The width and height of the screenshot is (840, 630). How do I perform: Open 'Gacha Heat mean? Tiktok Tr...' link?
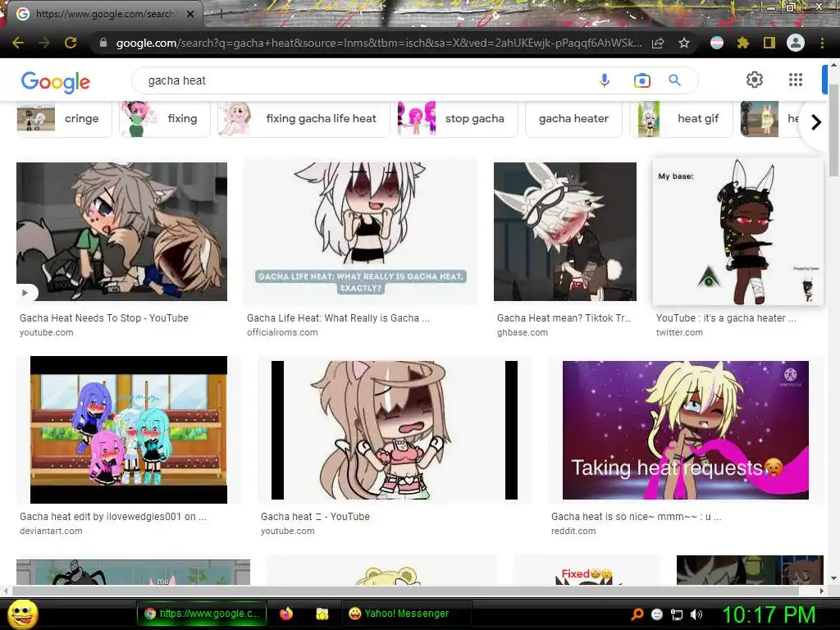pyautogui.click(x=564, y=317)
